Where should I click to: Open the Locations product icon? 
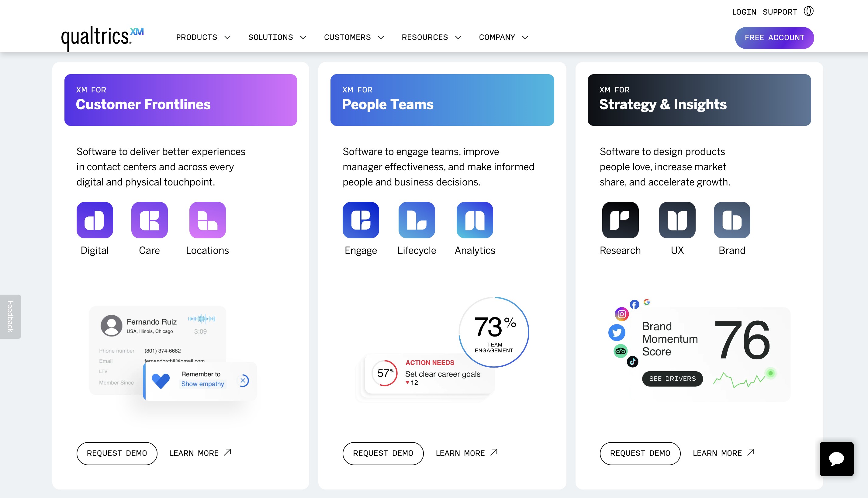pos(208,220)
